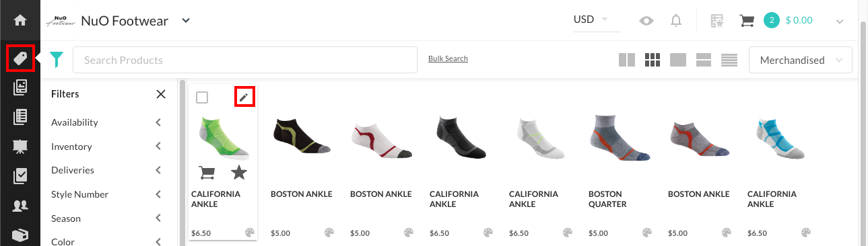Check the green California Ankle product checkbox

pyautogui.click(x=202, y=97)
